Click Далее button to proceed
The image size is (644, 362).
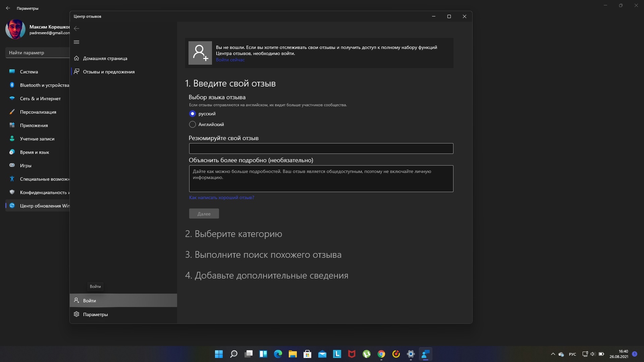pyautogui.click(x=204, y=214)
